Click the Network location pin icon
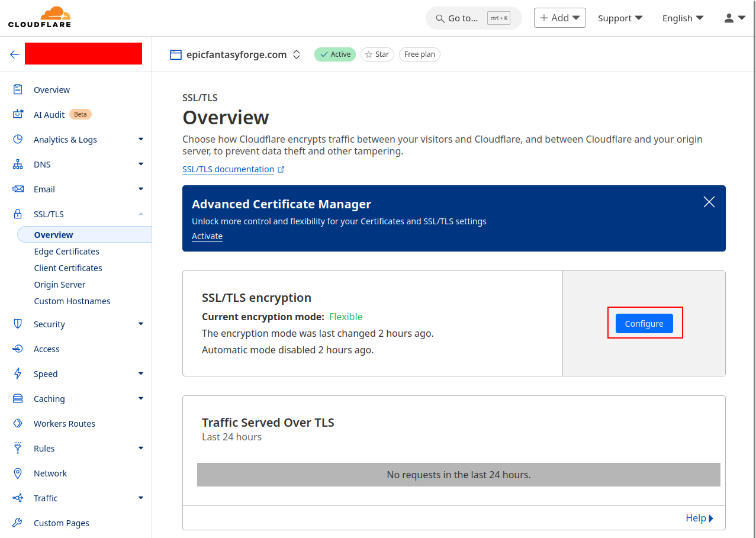756x538 pixels. 18,473
